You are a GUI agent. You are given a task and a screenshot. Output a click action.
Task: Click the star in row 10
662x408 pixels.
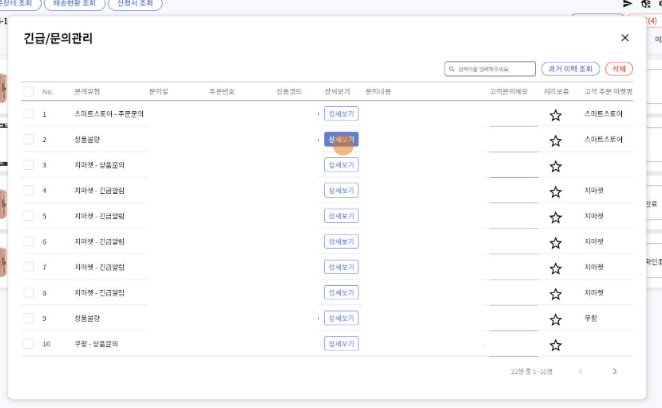555,345
